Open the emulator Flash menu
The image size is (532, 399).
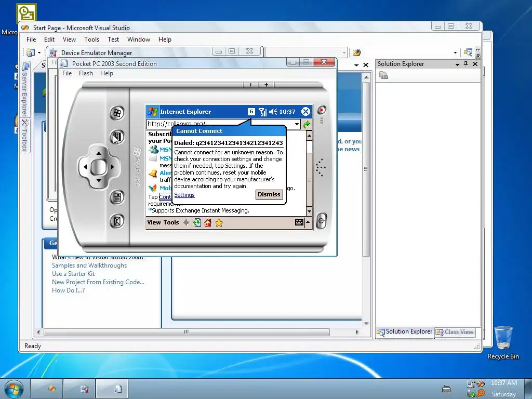pos(86,73)
